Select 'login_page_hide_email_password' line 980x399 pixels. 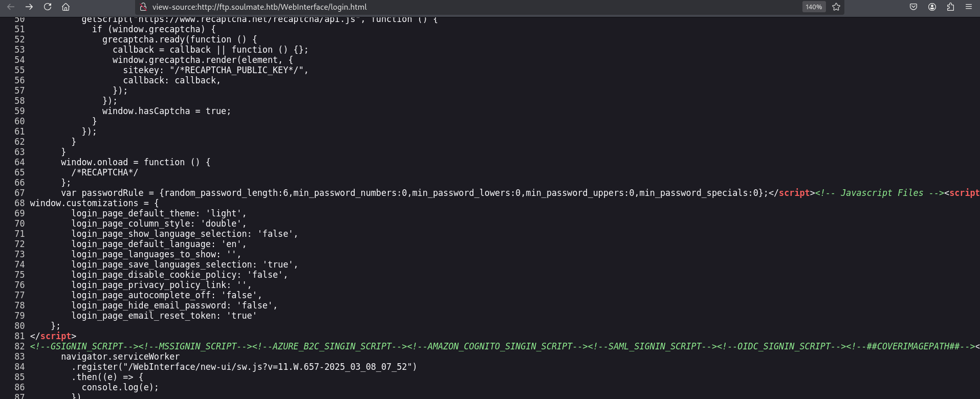click(174, 305)
